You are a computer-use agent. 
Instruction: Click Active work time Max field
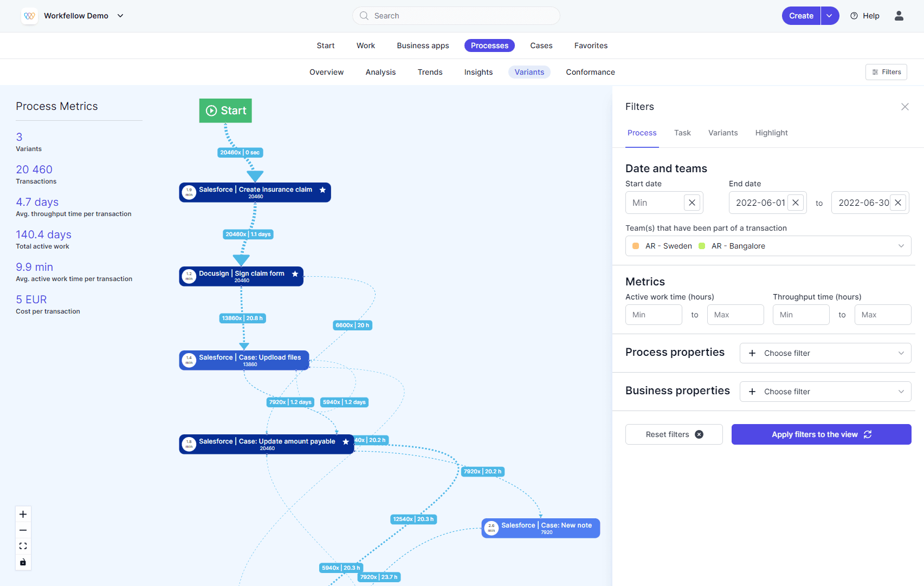click(x=735, y=315)
